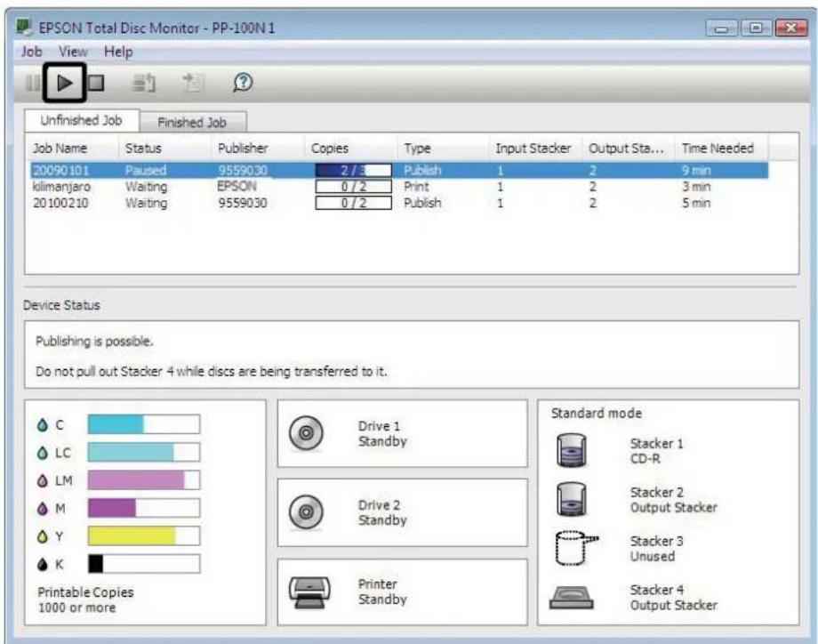Screen dimensions: 818x644
Task: Sort by Time Needed column header
Action: click(x=721, y=149)
